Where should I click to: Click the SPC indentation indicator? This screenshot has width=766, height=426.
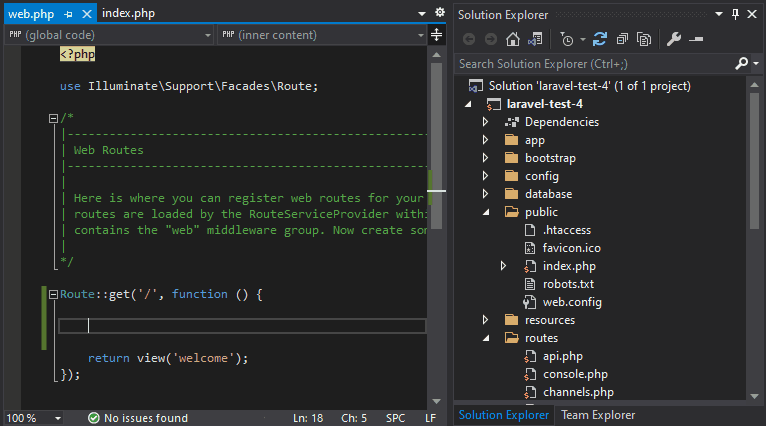pos(395,418)
